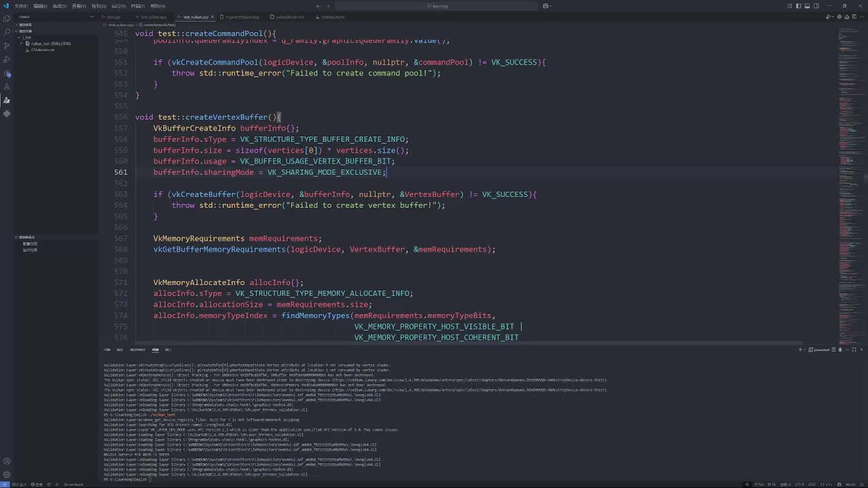
Task: Click the UTF-8 encoding status bar item
Action: click(x=799, y=484)
